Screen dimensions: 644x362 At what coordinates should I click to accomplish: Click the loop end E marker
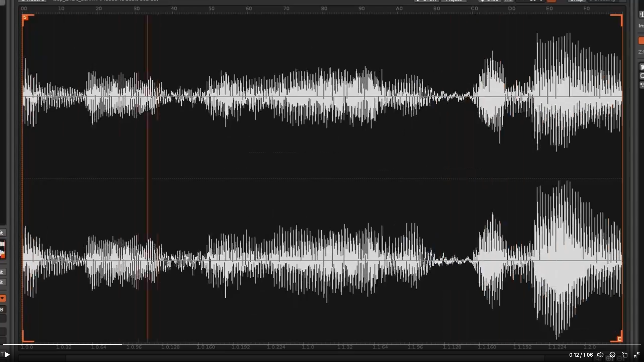tap(619, 339)
